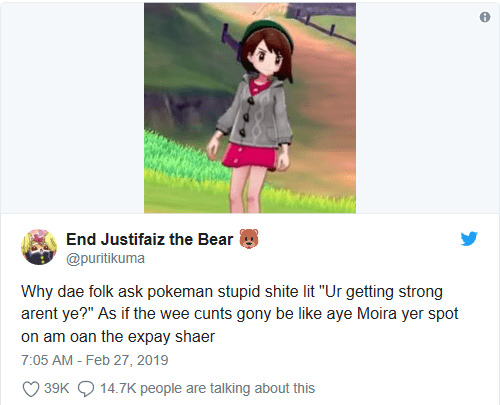Click the bear emoji beside the name
This screenshot has width=500, height=405.
point(249,239)
